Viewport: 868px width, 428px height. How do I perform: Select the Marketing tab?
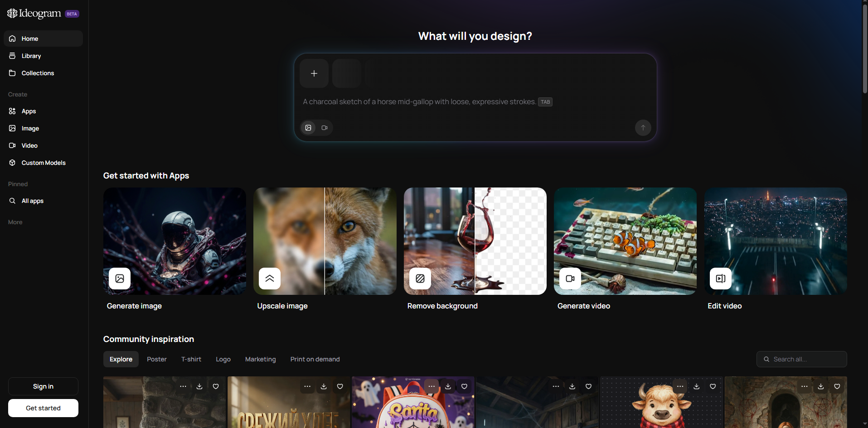coord(261,359)
